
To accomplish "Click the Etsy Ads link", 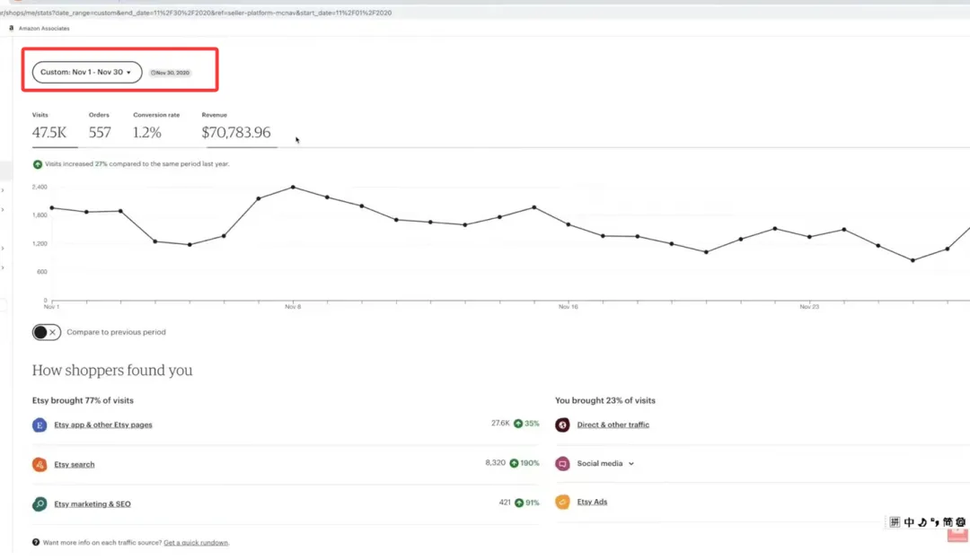I will pos(592,502).
